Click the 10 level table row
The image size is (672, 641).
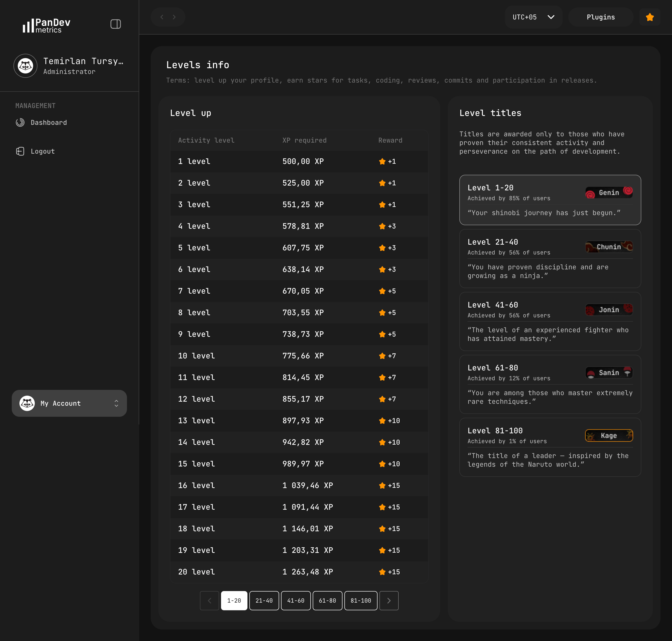click(299, 356)
